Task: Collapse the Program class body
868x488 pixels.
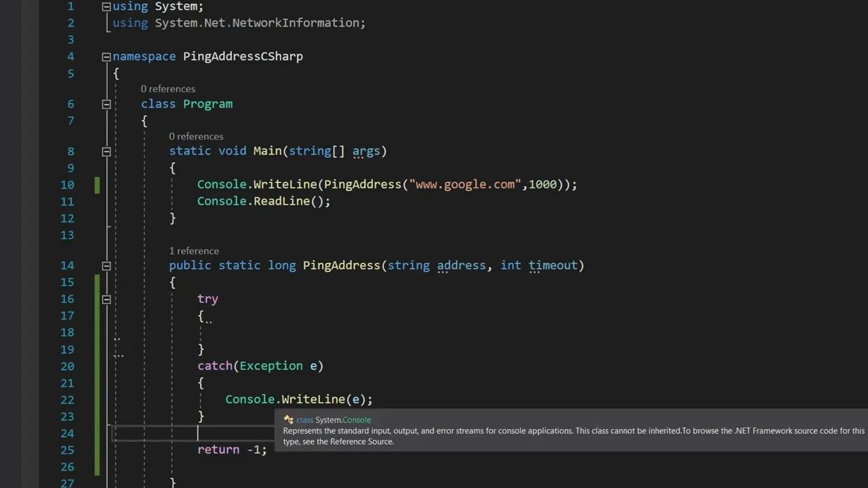Action: click(x=106, y=104)
